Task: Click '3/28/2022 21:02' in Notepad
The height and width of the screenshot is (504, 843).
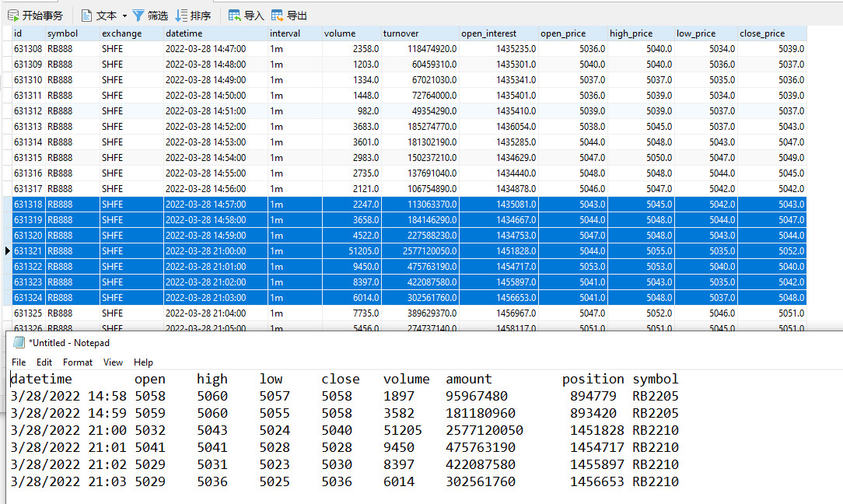Action: pos(68,465)
